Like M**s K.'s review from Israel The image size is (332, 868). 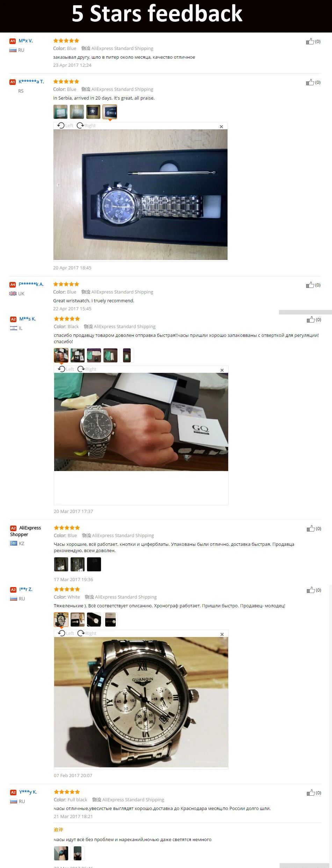tap(311, 320)
